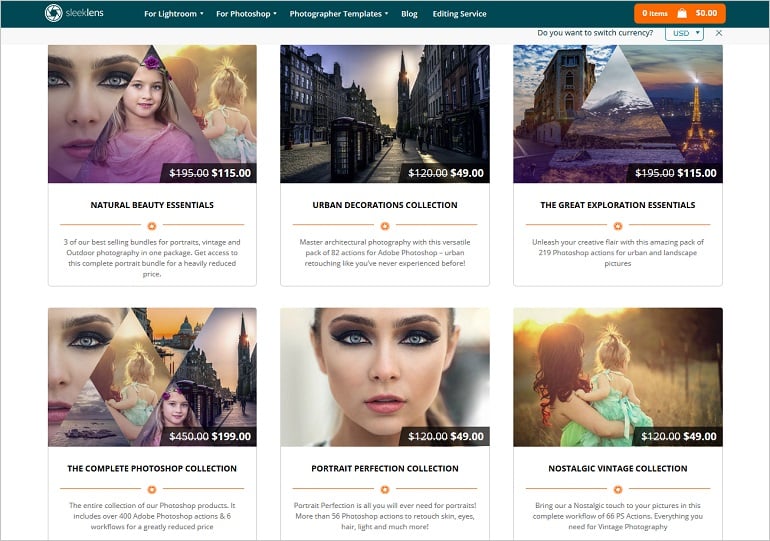Expand the For Photoshop menu

(x=247, y=14)
